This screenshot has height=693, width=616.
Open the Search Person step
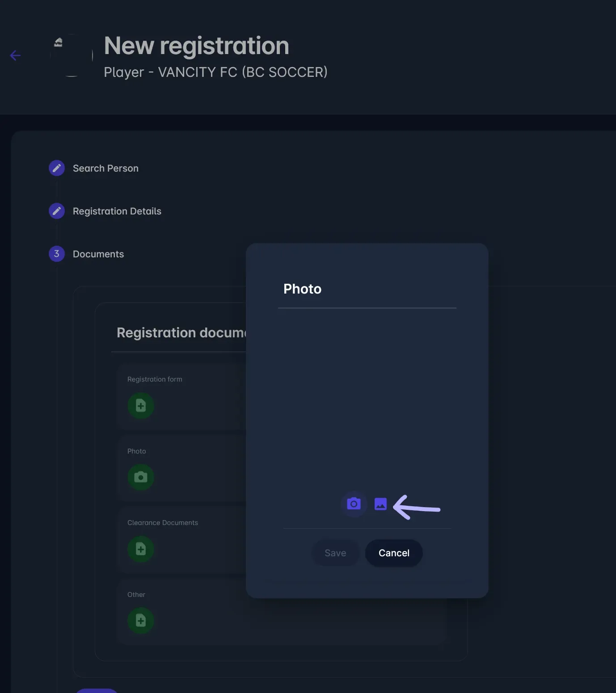pyautogui.click(x=105, y=168)
